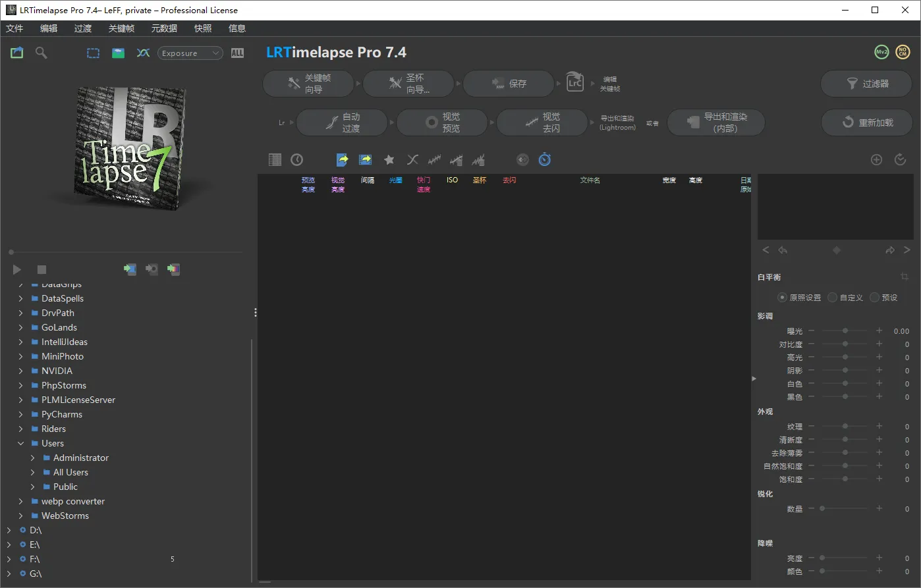This screenshot has height=588, width=921.
Task: Select the 自定义 white balance option
Action: pos(833,298)
